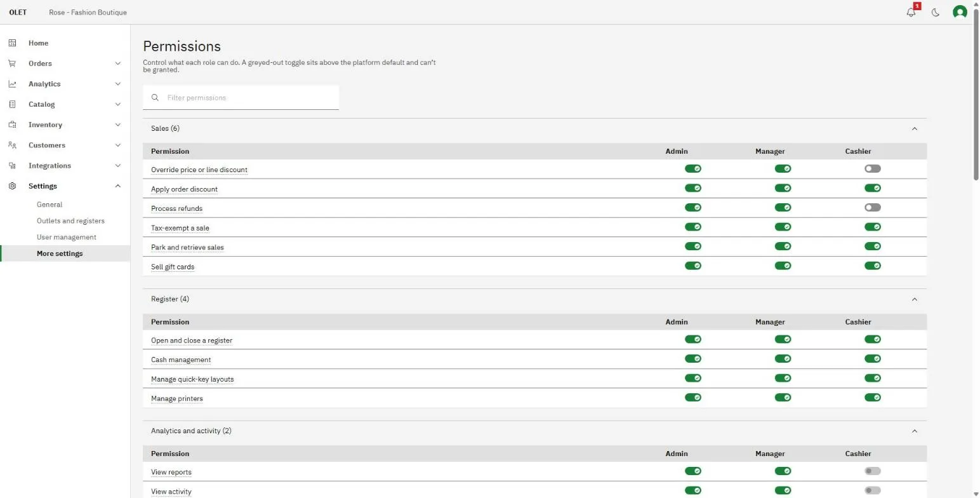Toggle Admin for View reports
Viewport: 980px width, 498px height.
point(693,471)
